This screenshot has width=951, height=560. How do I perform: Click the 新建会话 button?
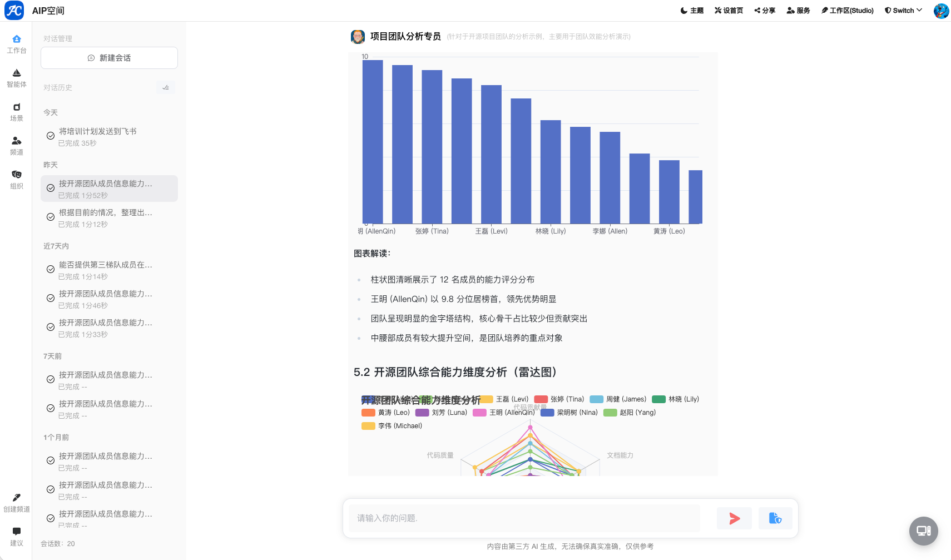click(x=109, y=58)
